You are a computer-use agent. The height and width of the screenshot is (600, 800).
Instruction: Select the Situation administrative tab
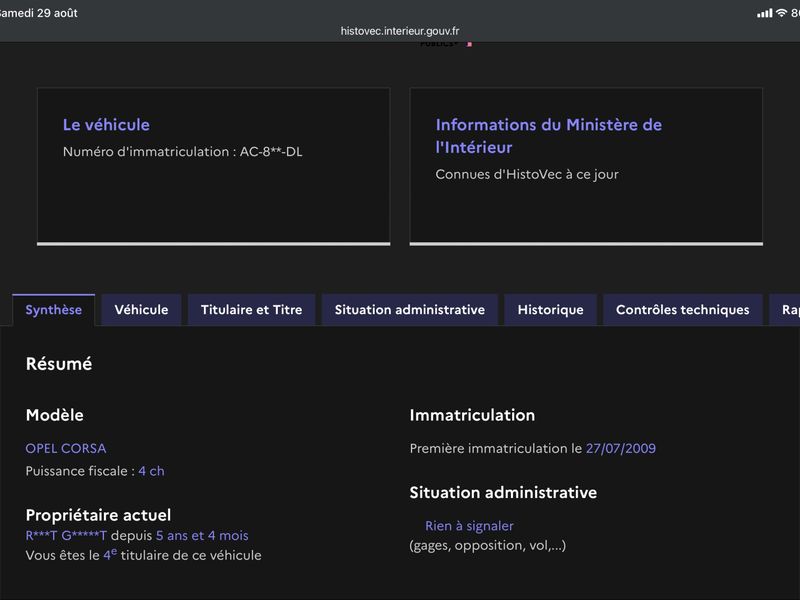tap(410, 310)
